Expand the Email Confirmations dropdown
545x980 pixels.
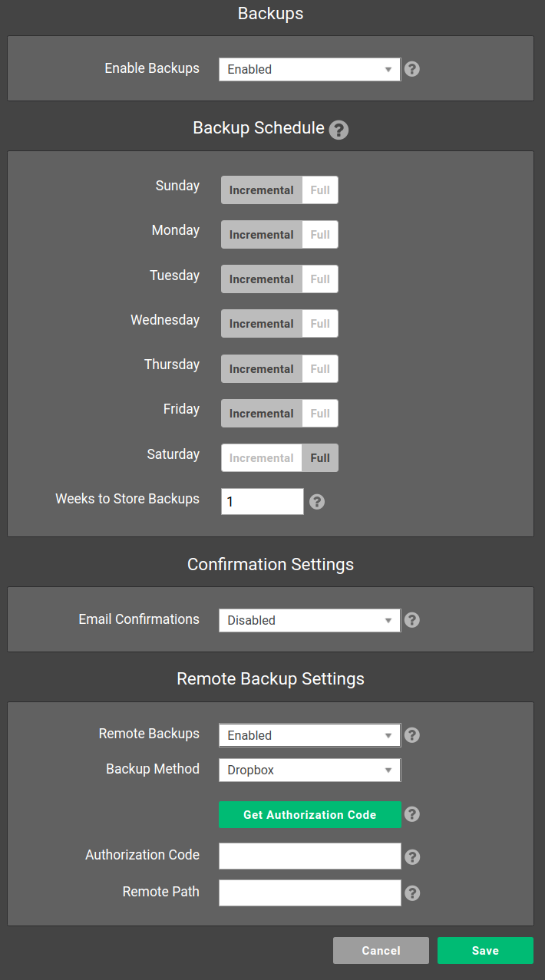pos(309,620)
